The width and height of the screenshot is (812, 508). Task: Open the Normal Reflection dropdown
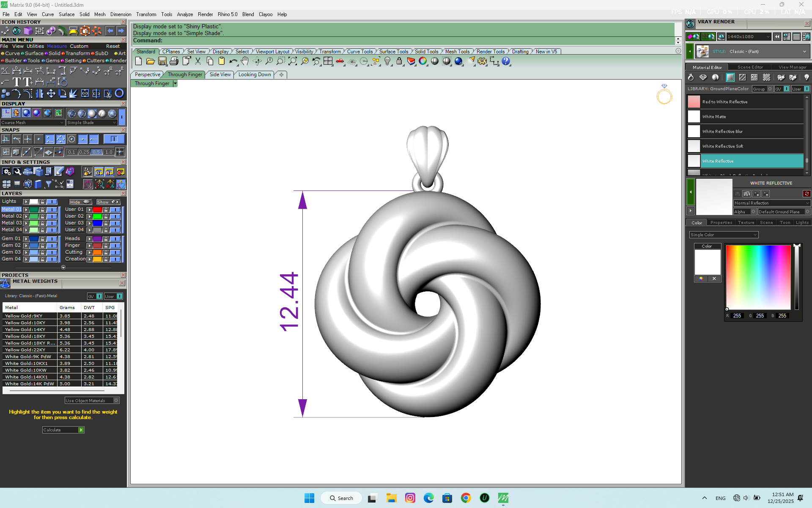click(x=771, y=203)
